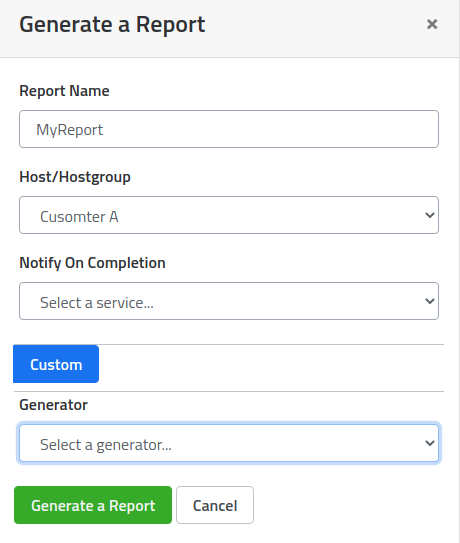Click the Cusomter A selected value text
460x543 pixels.
[79, 217]
